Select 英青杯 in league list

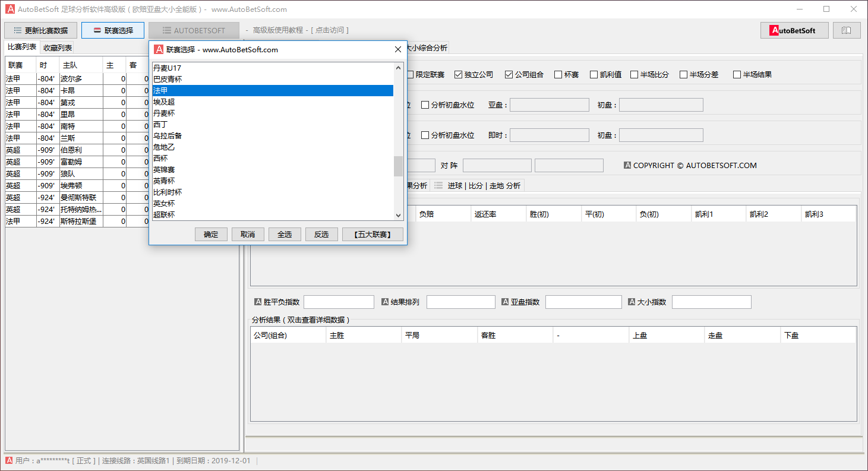[273, 181]
